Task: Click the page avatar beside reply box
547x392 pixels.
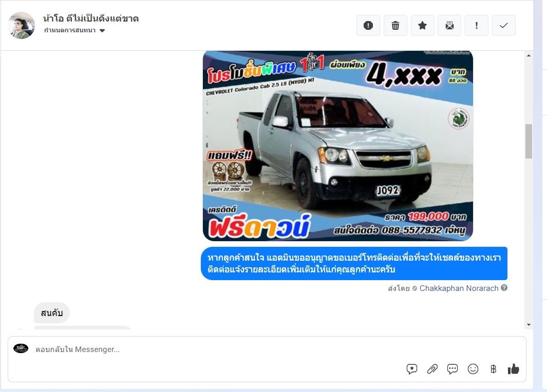Action: tap(21, 348)
